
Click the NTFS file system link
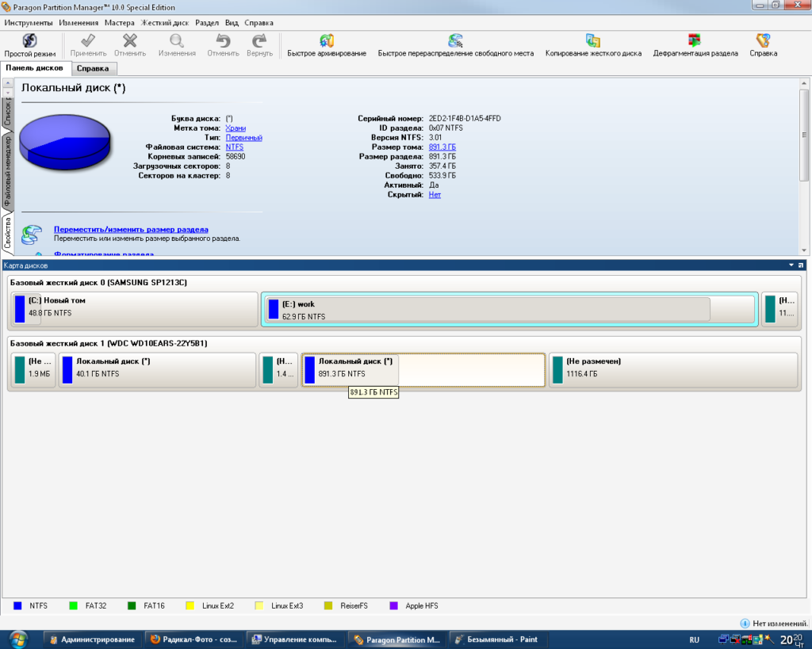pos(235,147)
